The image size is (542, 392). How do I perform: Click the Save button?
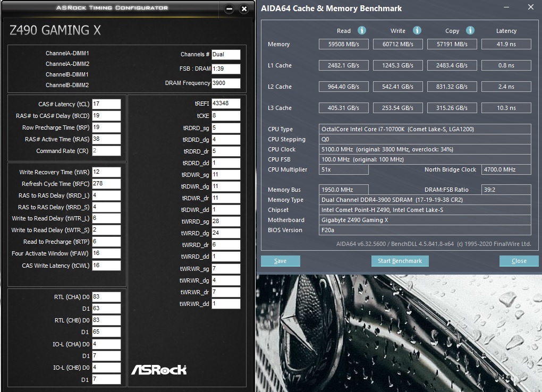pos(280,261)
